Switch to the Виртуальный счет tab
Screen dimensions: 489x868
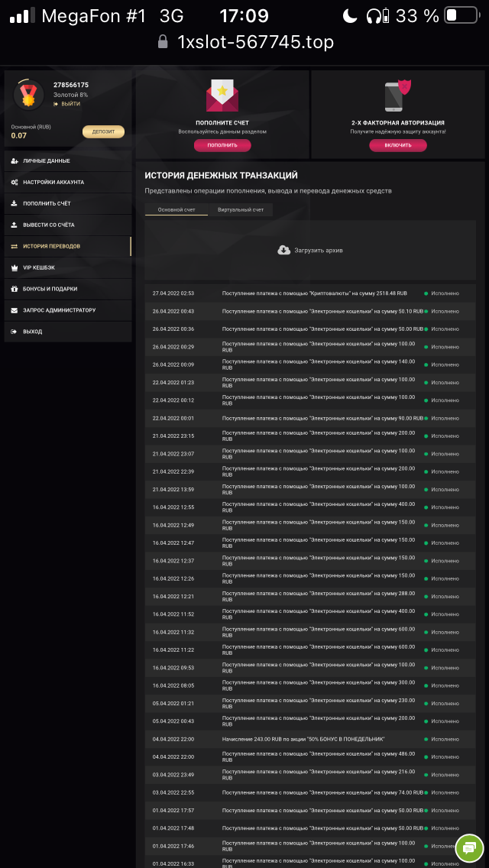coord(240,209)
